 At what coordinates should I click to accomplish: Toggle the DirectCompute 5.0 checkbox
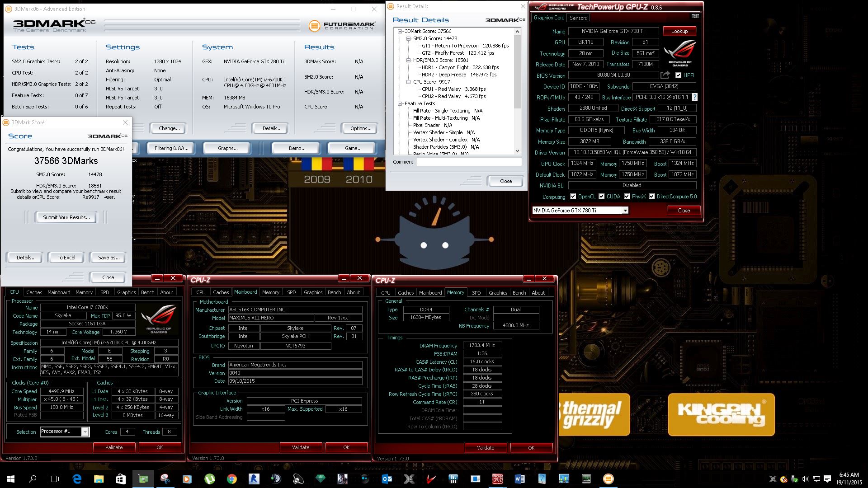pos(651,197)
